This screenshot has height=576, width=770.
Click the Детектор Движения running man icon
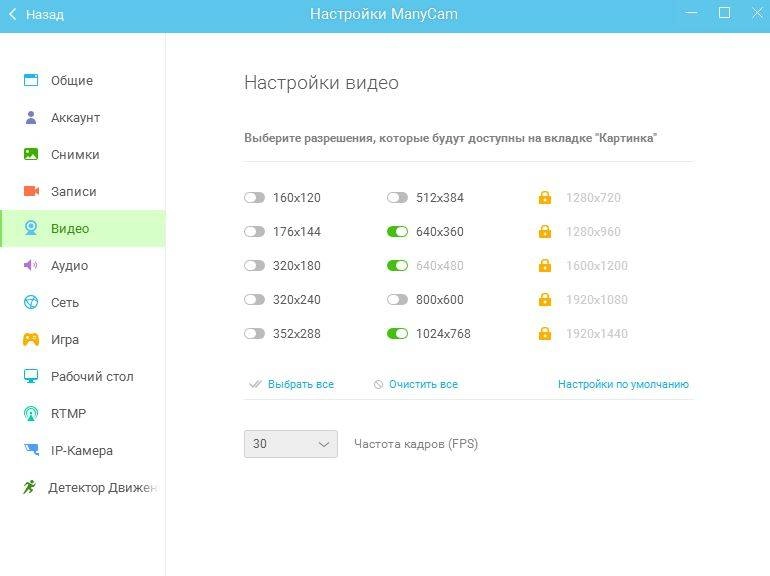[x=30, y=487]
